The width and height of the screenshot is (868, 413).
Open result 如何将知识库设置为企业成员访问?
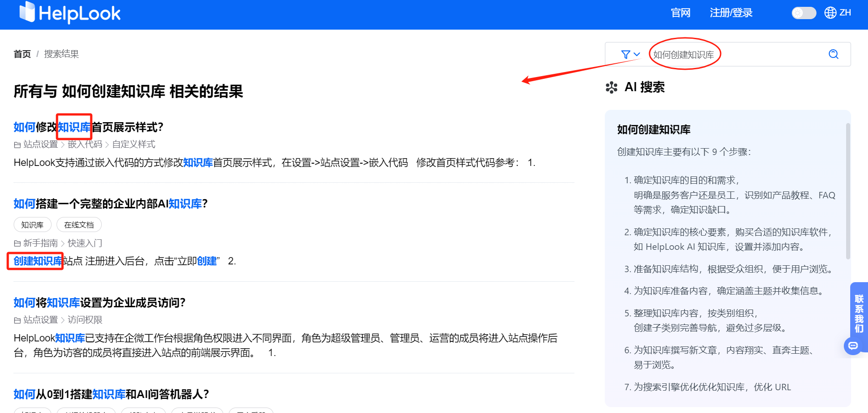click(99, 303)
